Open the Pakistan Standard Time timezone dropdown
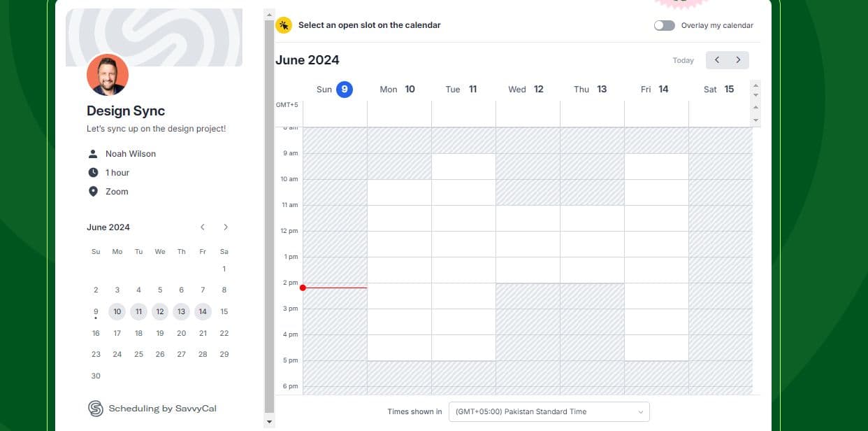 coord(549,411)
